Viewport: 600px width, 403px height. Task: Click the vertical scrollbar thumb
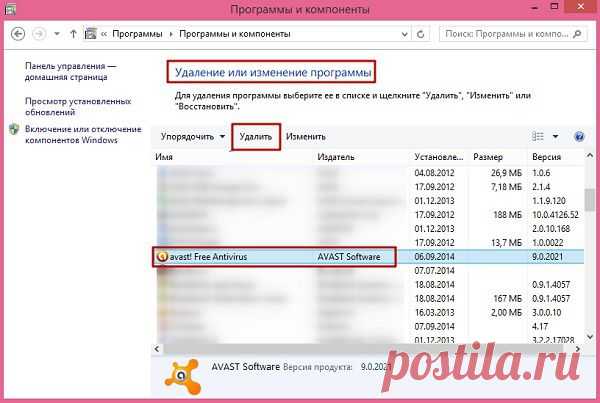tap(590, 199)
